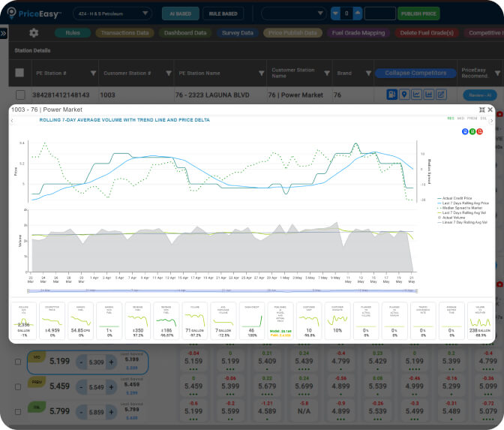Toggle the Actual Volume legend series
The width and height of the screenshot is (504, 430).
[x=451, y=218]
